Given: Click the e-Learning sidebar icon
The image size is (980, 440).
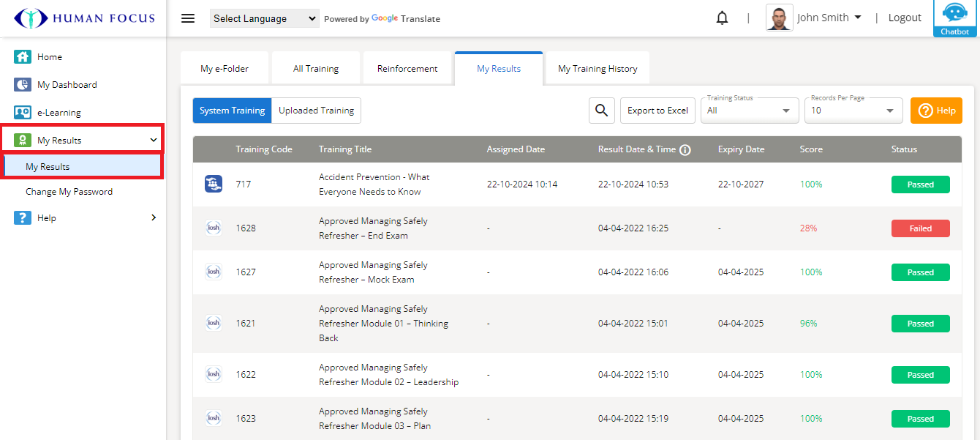Looking at the screenshot, I should click(23, 113).
